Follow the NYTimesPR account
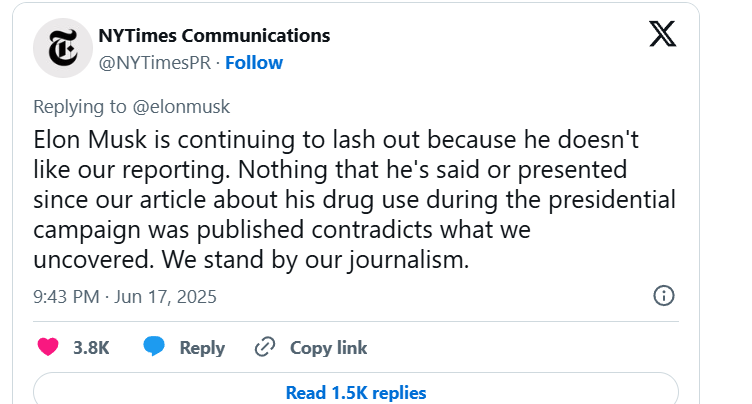 pos(254,62)
